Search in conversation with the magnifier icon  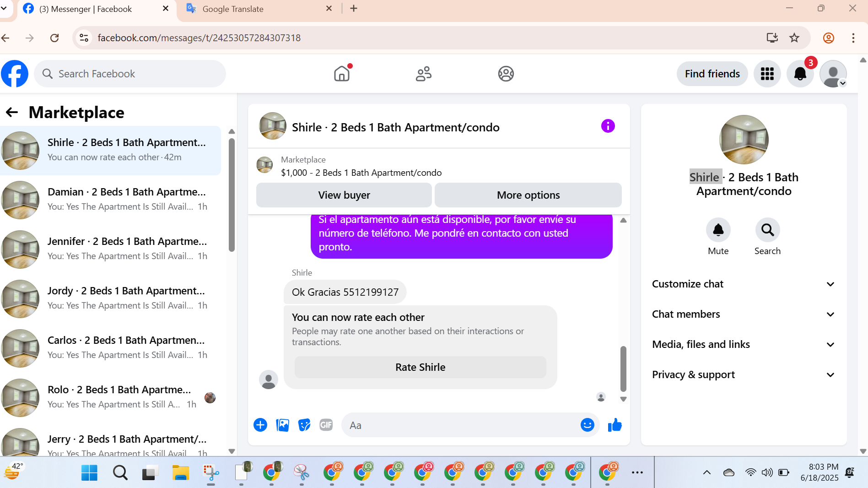pos(767,230)
